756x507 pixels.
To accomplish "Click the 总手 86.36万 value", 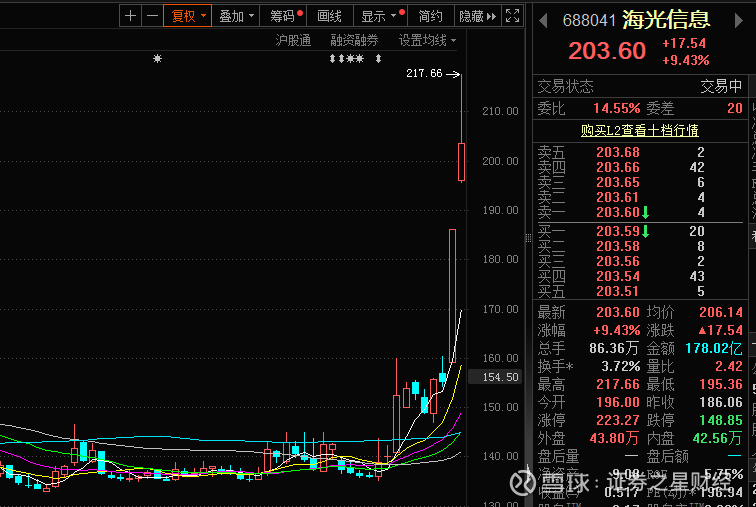I will click(614, 348).
